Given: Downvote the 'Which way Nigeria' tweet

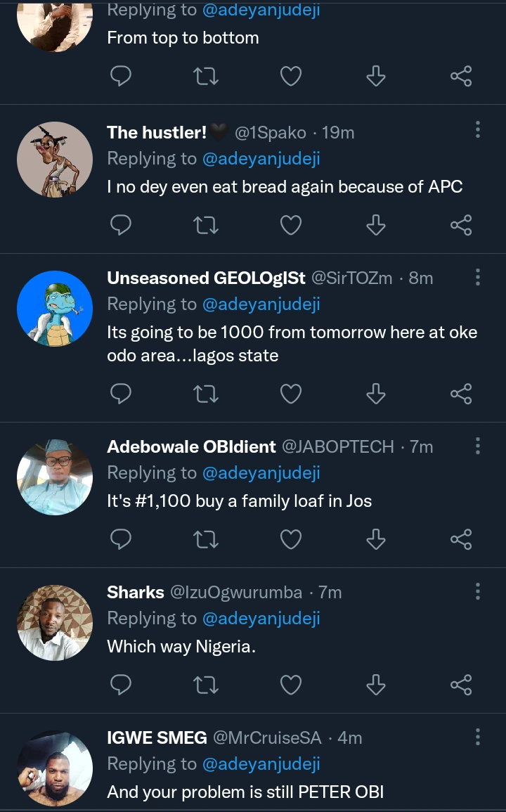Looking at the screenshot, I should 376,685.
